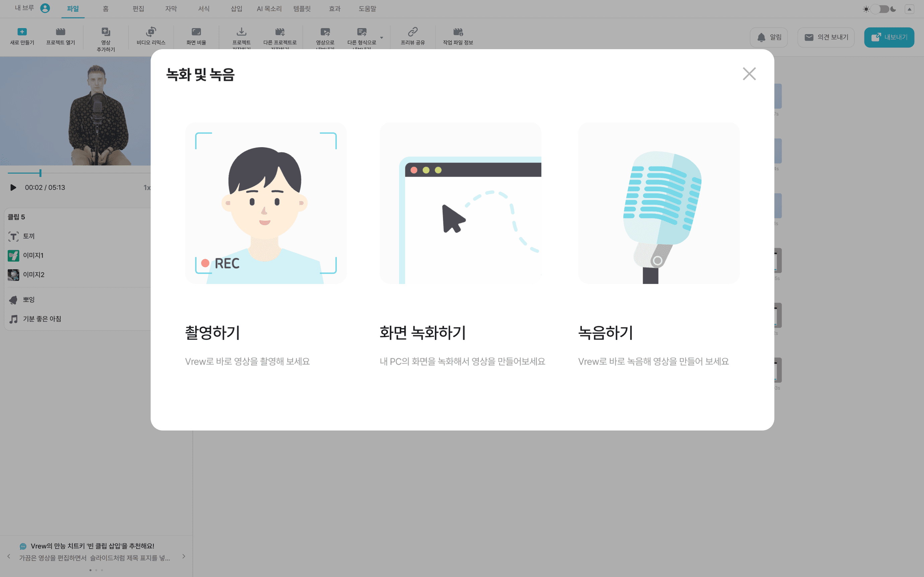Open 프리뷰 공유 link icon
The width and height of the screenshot is (924, 577).
pos(412,32)
